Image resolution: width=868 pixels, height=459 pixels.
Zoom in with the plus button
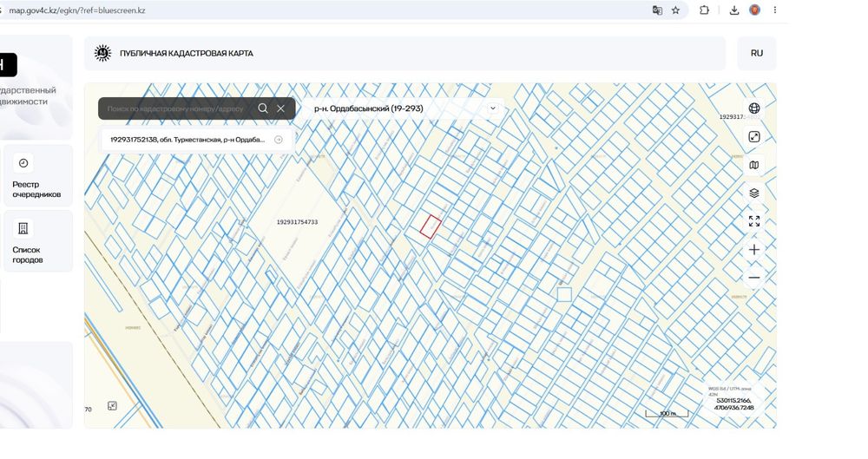[x=754, y=250]
